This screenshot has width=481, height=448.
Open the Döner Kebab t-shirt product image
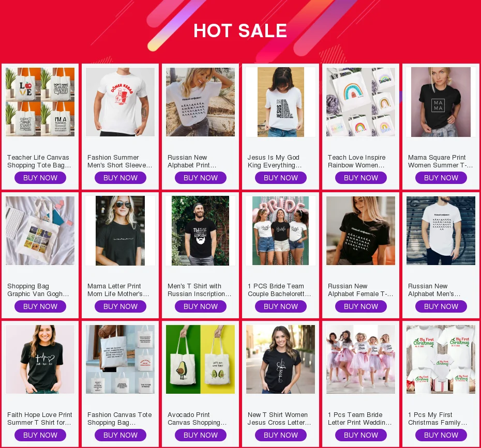120,102
